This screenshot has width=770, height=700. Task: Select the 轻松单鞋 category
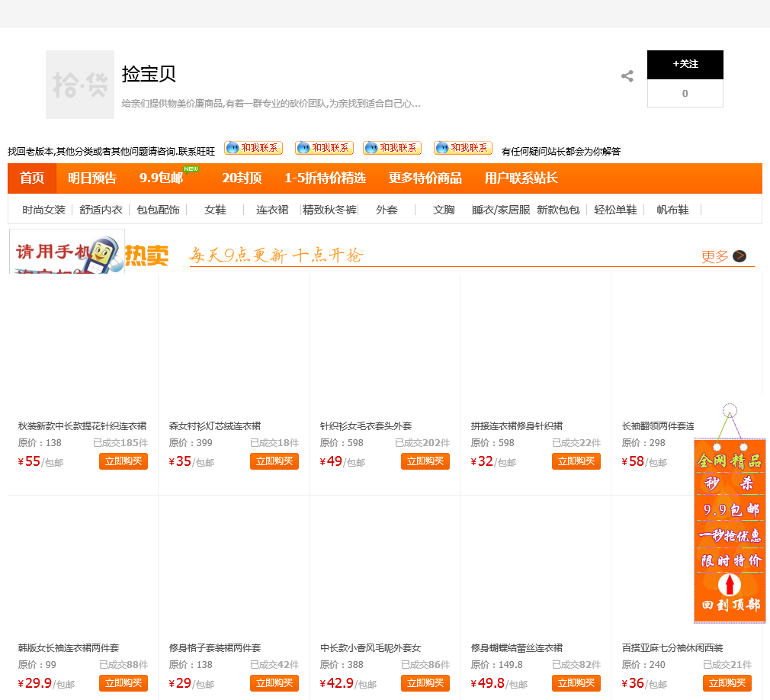615,210
